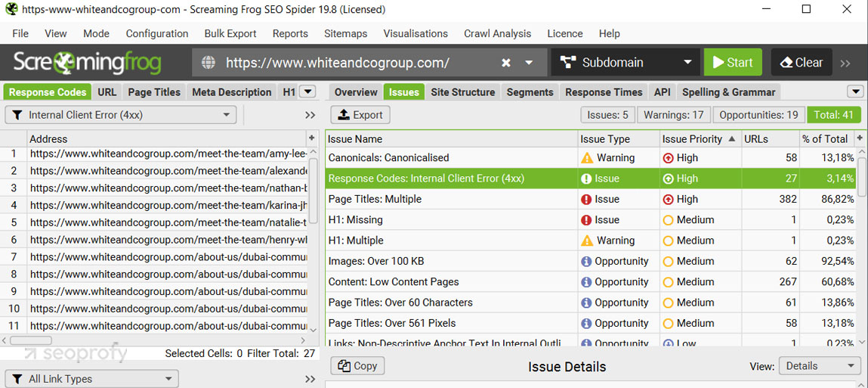Add column with plus icon in address table
The height and width of the screenshot is (388, 868).
312,138
